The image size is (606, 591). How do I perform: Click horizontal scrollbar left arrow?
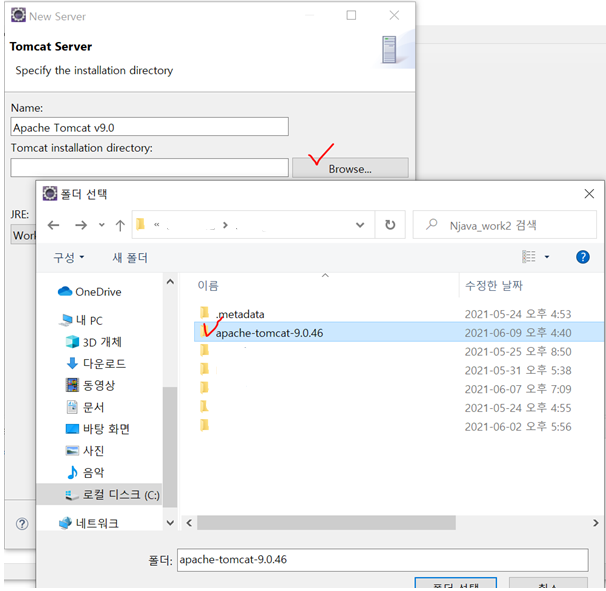[x=189, y=523]
